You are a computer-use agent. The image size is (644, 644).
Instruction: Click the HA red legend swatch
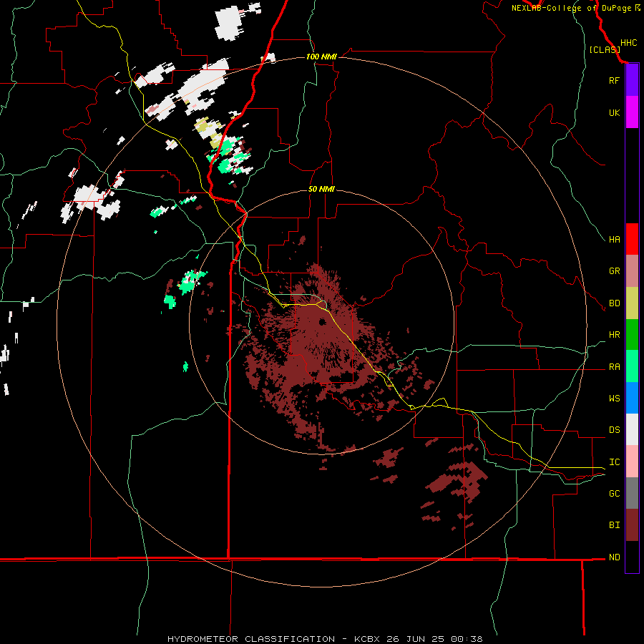pos(632,239)
